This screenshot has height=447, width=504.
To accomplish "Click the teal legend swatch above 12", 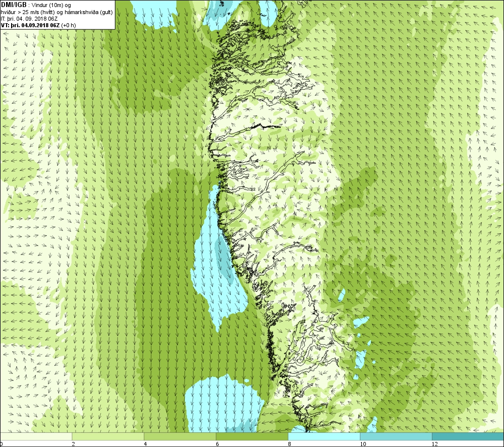I will [x=468, y=436].
